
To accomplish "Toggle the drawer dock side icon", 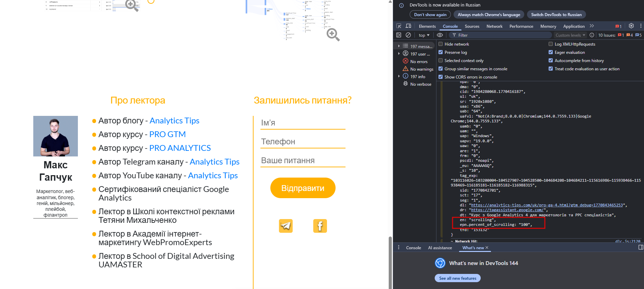I will (x=641, y=247).
